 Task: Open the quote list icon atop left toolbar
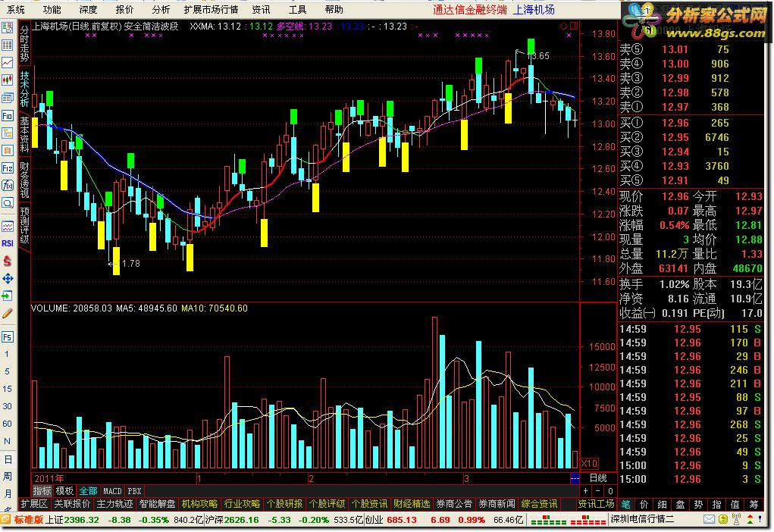(x=8, y=27)
